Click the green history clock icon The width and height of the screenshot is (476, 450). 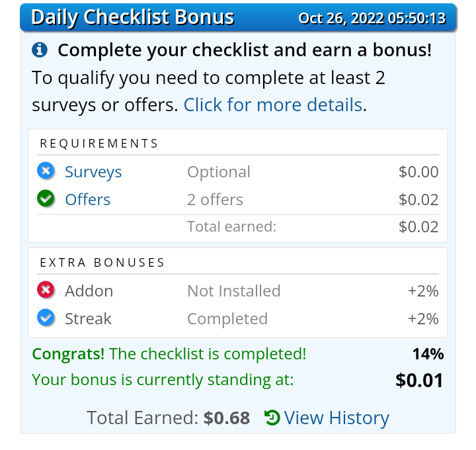click(272, 418)
